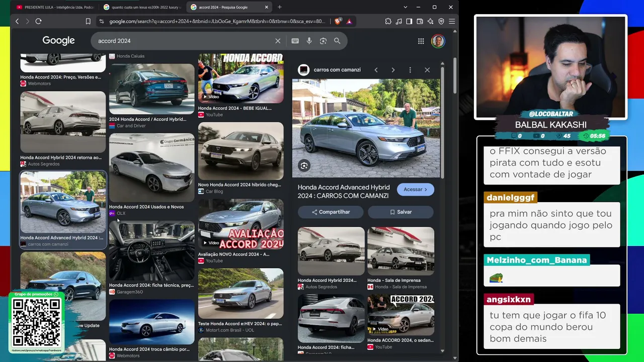
Task: Bookmark this page in the address bar
Action: [88, 21]
